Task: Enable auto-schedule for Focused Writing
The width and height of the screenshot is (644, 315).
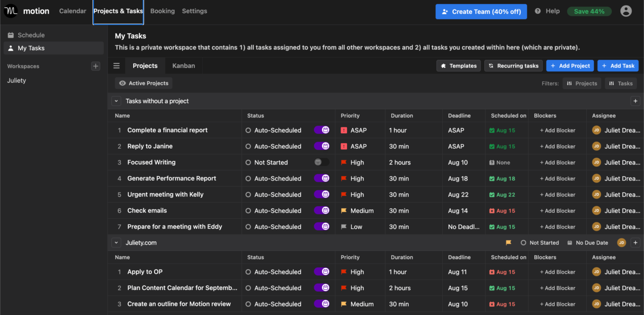Action: [322, 162]
